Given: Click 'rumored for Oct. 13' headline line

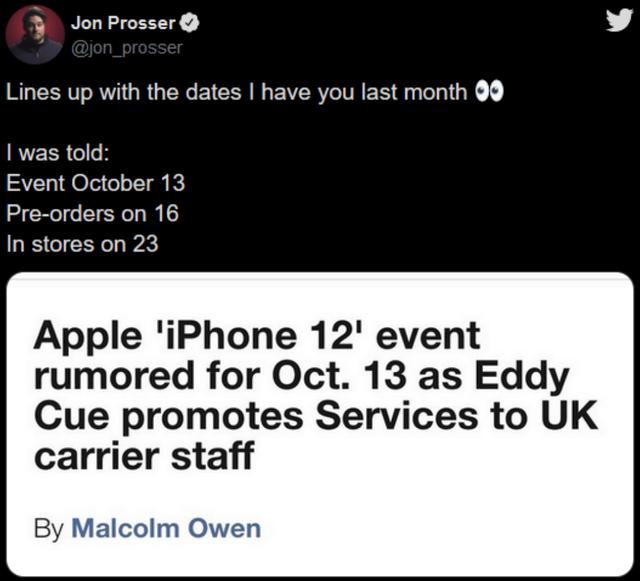Looking at the screenshot, I should (220, 376).
